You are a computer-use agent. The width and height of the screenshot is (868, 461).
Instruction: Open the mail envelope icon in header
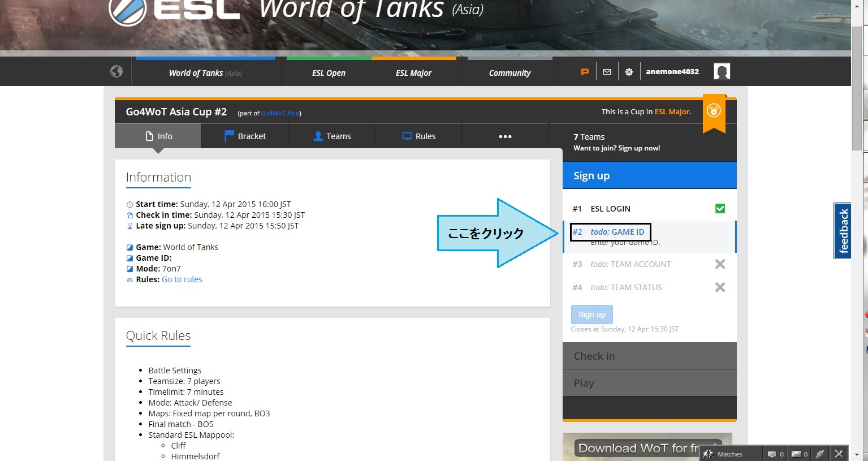click(607, 72)
